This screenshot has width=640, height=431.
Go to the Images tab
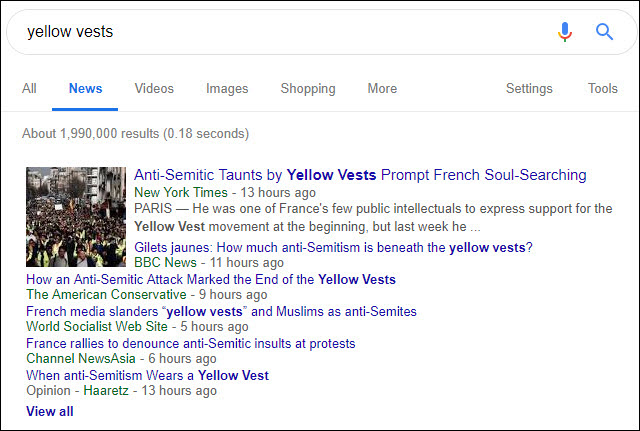point(227,89)
